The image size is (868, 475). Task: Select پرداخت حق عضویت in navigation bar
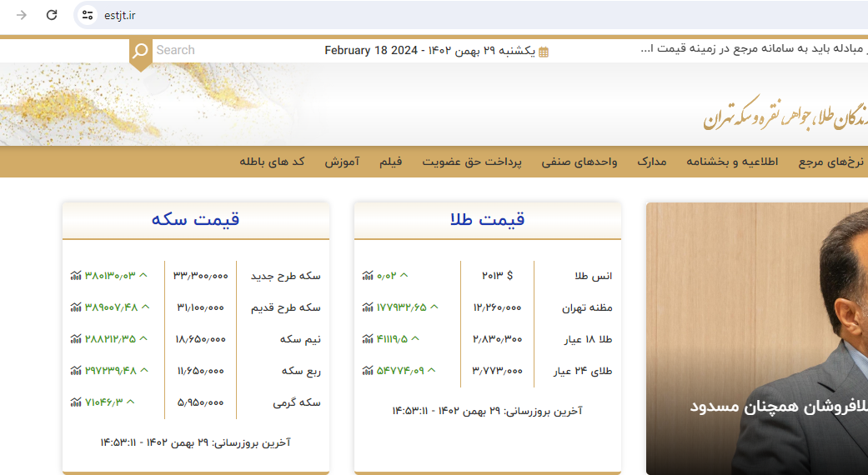471,162
